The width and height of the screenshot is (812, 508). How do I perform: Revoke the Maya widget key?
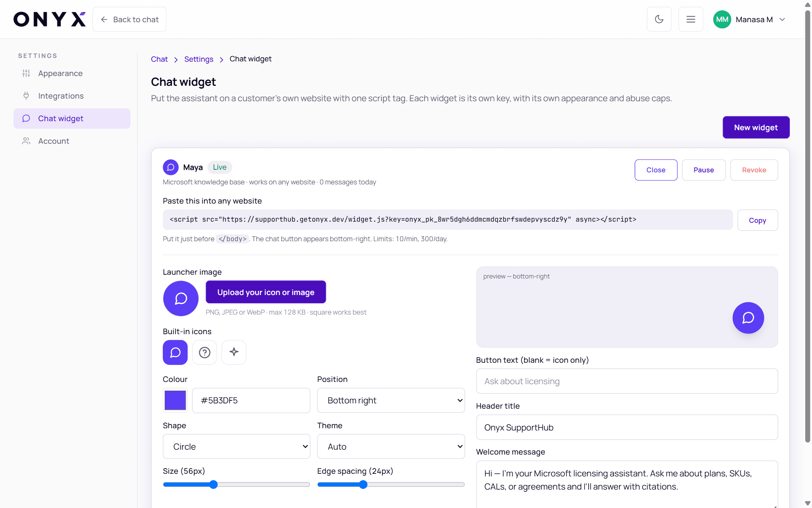click(754, 170)
